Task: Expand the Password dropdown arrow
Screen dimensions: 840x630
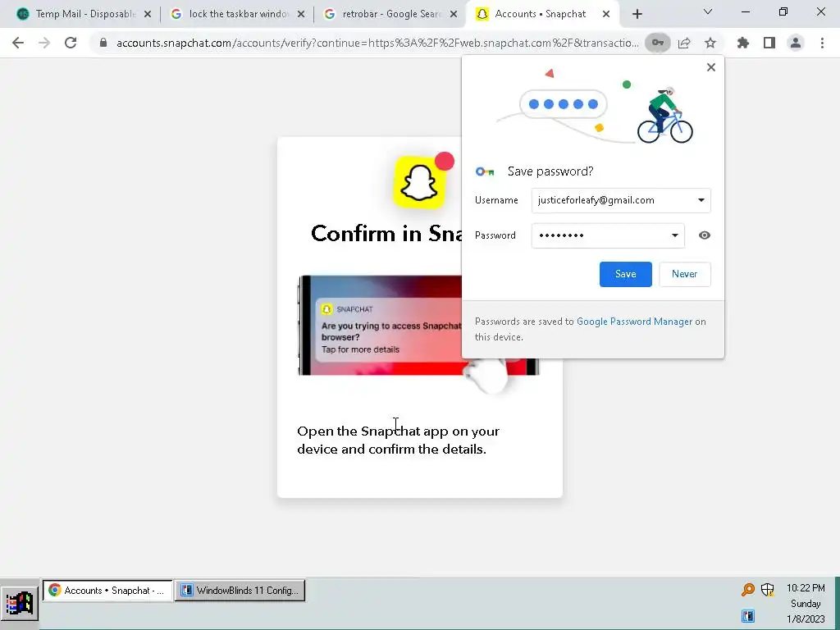Action: coord(674,235)
